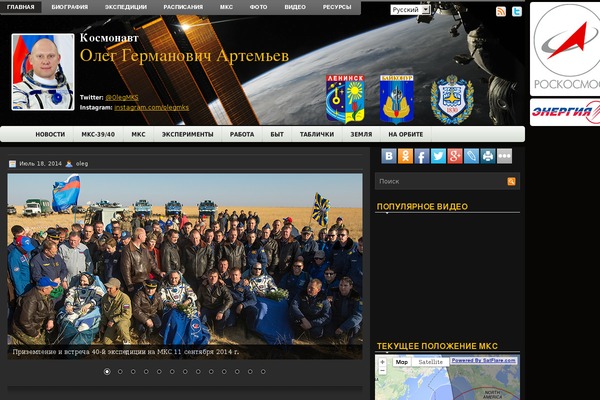Select the ЗЕМЛЯ category tab
Image resolution: width=600 pixels, height=400 pixels.
pos(361,134)
